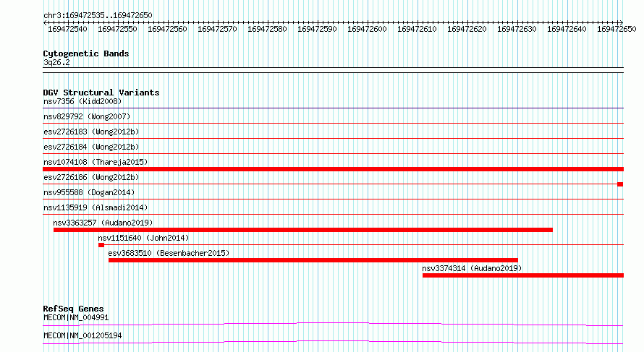Click ruler position 169472590
644x352 pixels.
317,29
